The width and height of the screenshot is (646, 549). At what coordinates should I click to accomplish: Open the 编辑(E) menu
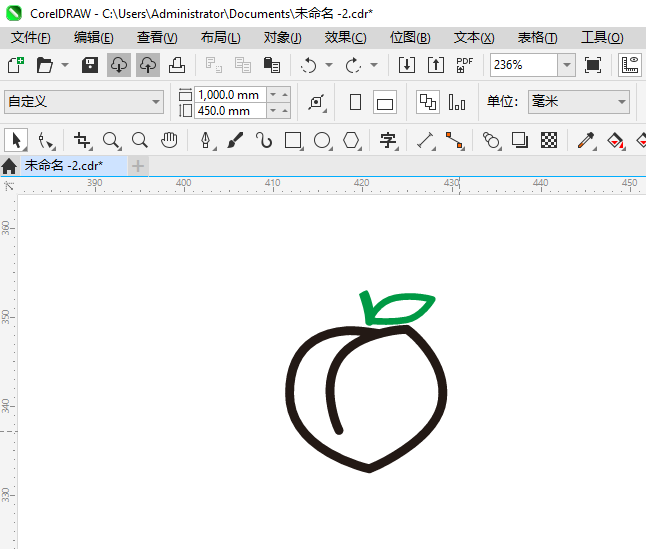click(94, 37)
